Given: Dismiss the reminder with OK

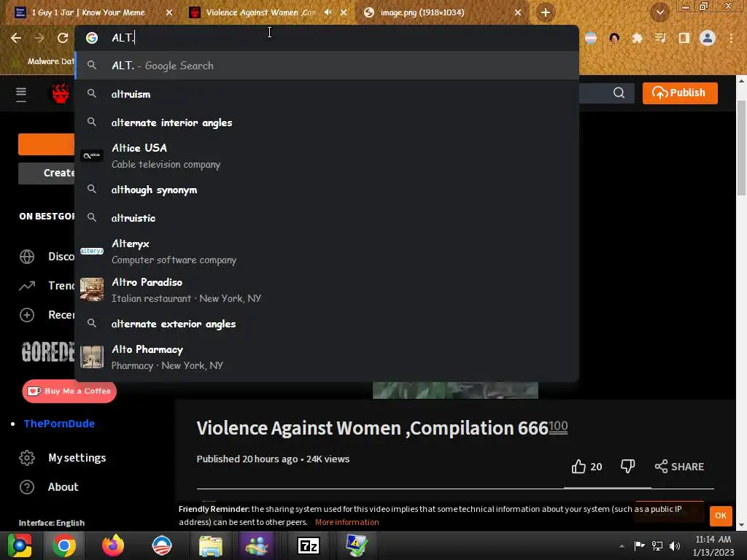Looking at the screenshot, I should click(720, 516).
